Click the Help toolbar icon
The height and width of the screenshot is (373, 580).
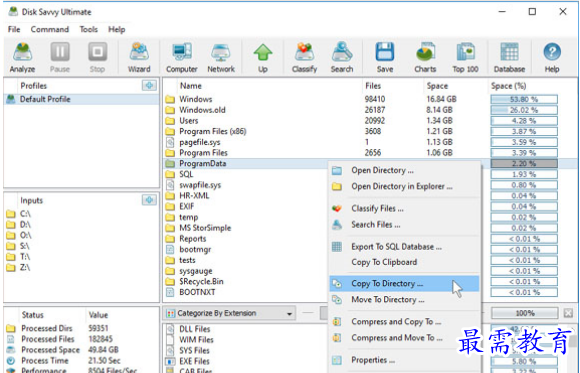(x=552, y=57)
